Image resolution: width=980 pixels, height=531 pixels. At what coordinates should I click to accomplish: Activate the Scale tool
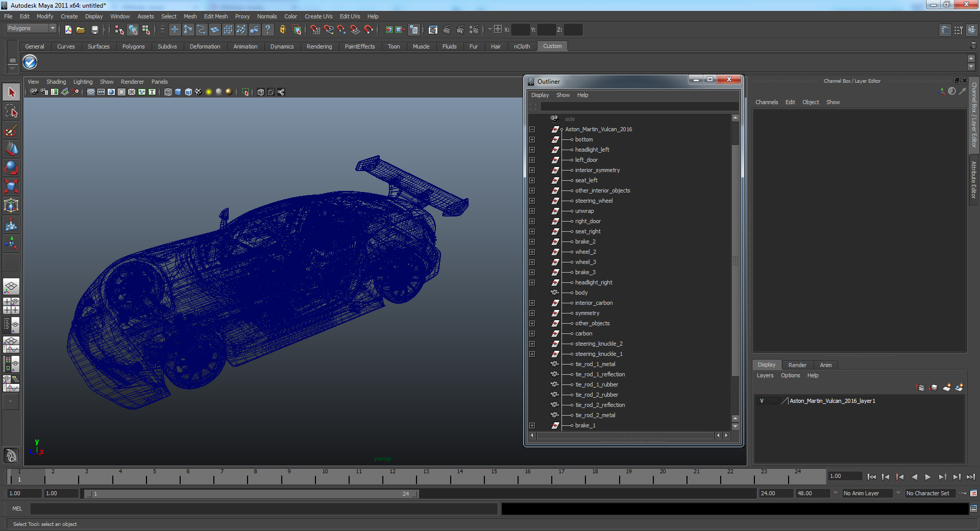11,187
